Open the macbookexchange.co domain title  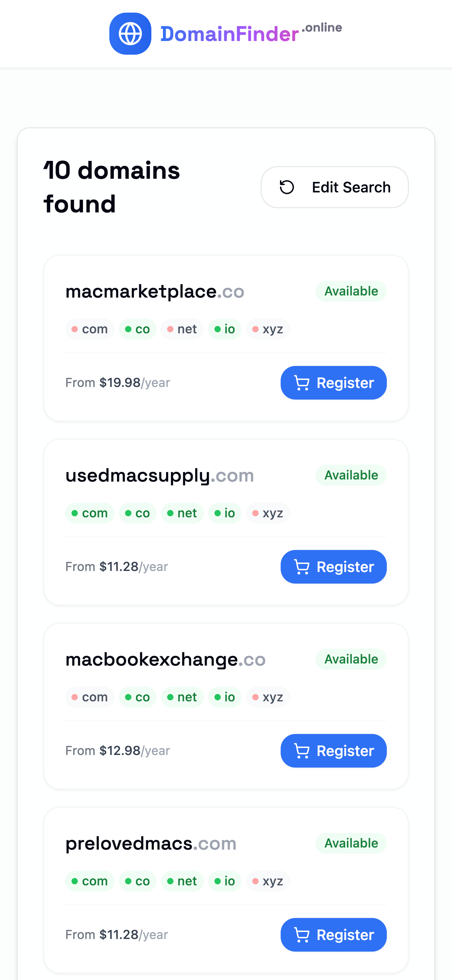165,659
